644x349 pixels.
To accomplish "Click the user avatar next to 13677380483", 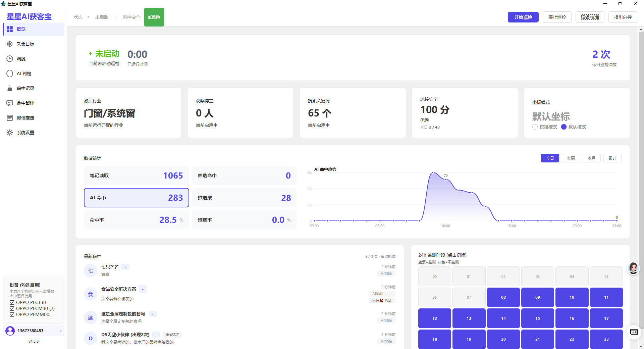I will pyautogui.click(x=10, y=331).
